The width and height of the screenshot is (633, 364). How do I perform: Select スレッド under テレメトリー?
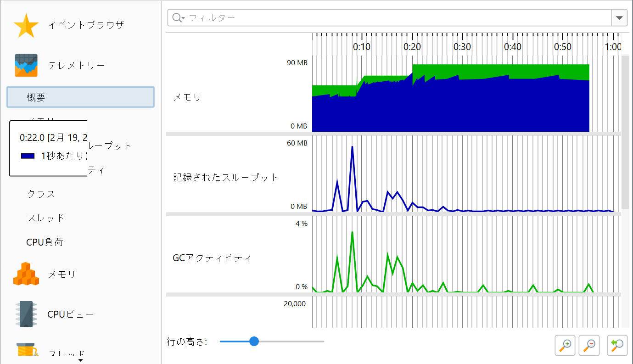[45, 218]
